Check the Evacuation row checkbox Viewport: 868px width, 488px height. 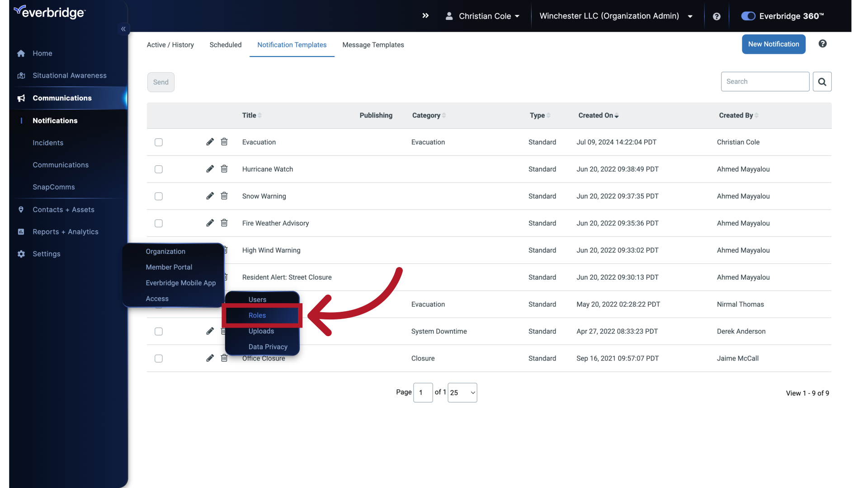pyautogui.click(x=158, y=142)
